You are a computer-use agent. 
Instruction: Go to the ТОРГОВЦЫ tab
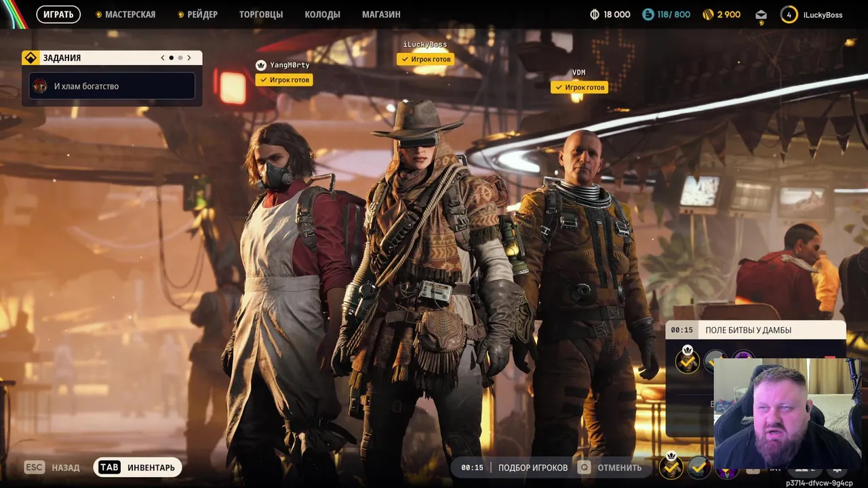coord(261,14)
